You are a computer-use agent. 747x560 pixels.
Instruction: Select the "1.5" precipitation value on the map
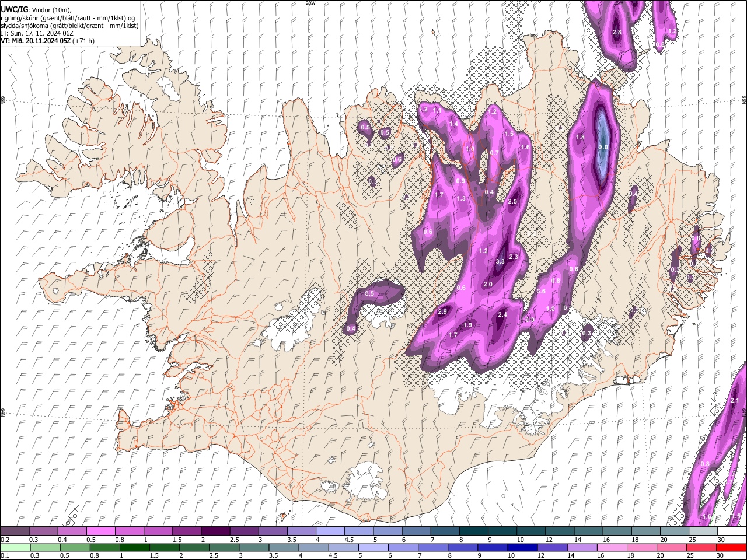point(509,134)
